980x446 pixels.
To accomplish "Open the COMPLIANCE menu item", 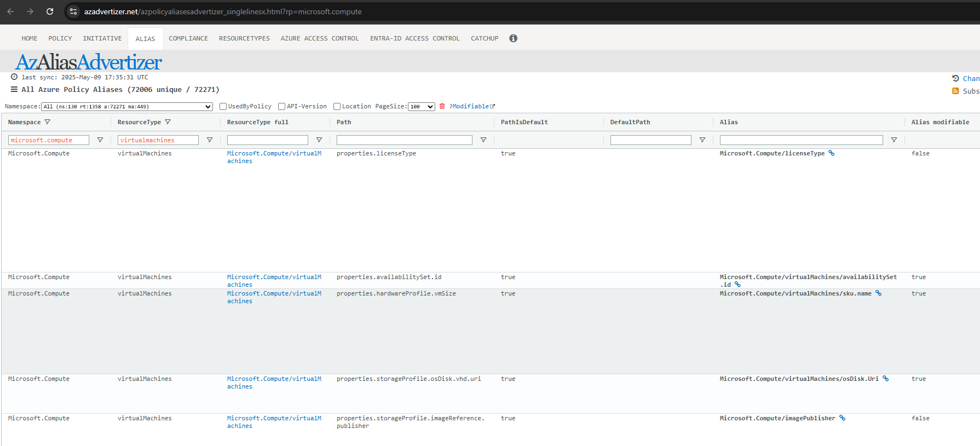I will [188, 38].
